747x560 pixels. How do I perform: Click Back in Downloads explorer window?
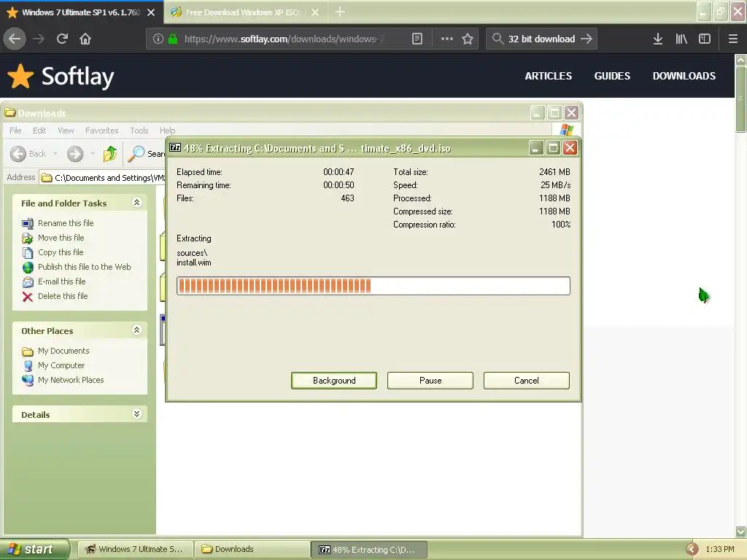point(28,154)
